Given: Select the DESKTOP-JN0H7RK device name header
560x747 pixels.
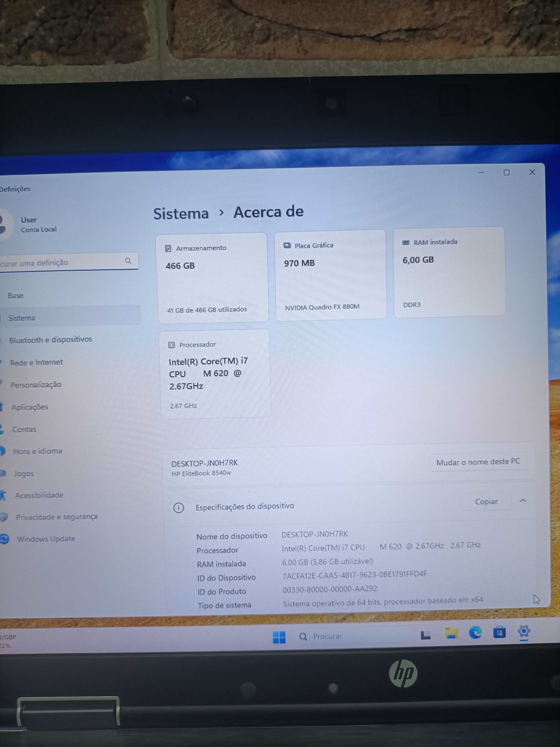Looking at the screenshot, I should [x=205, y=463].
